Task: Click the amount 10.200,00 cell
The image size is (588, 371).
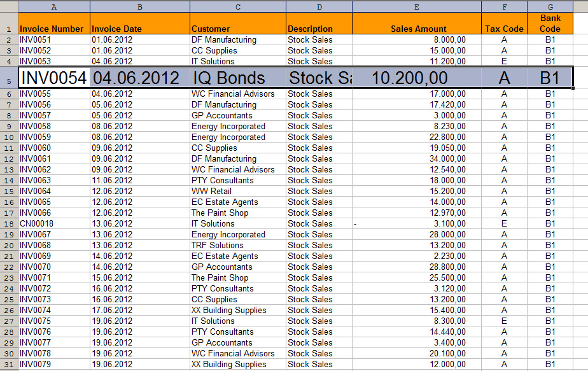Action: (417, 78)
